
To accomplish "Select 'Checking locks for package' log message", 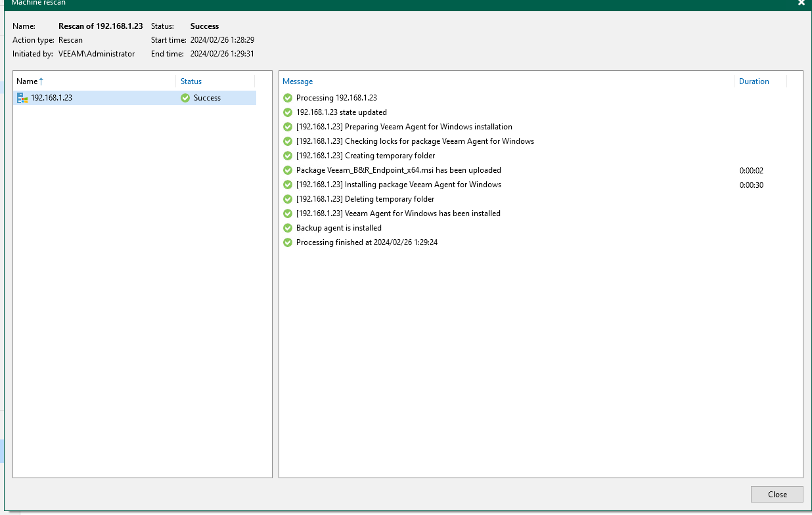I will coord(415,141).
